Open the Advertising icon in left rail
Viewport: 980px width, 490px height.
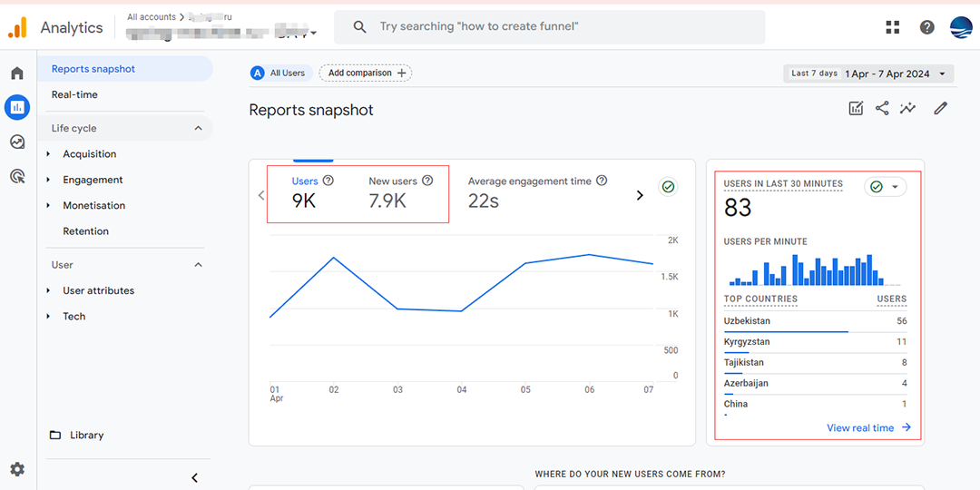pos(17,176)
